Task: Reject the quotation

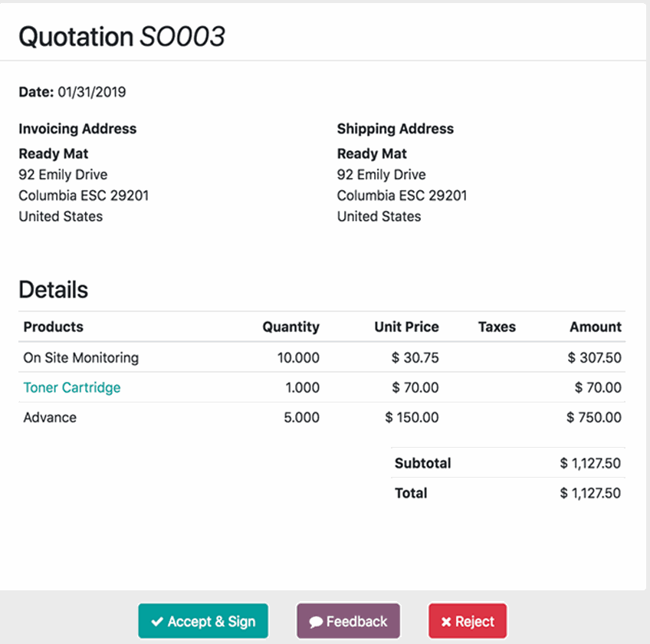Action: (467, 621)
